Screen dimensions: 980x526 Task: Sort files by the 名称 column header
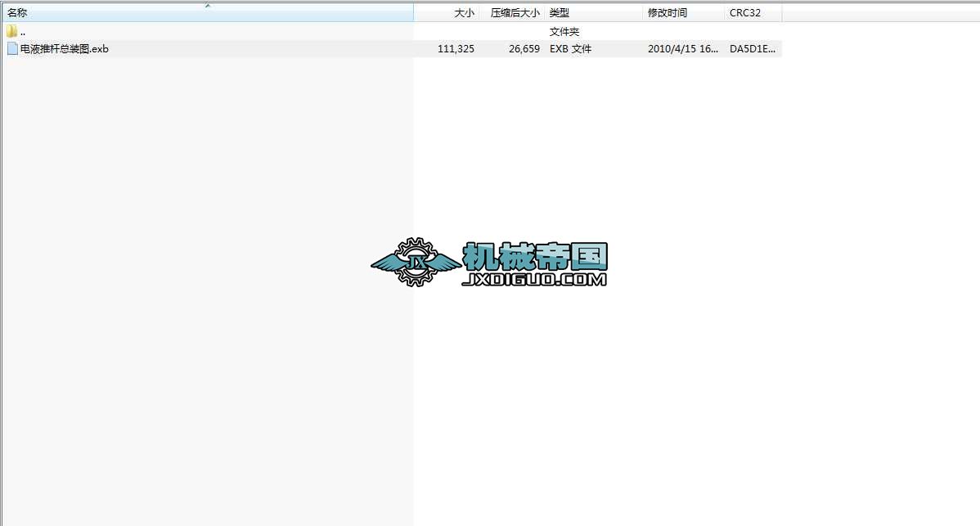208,12
